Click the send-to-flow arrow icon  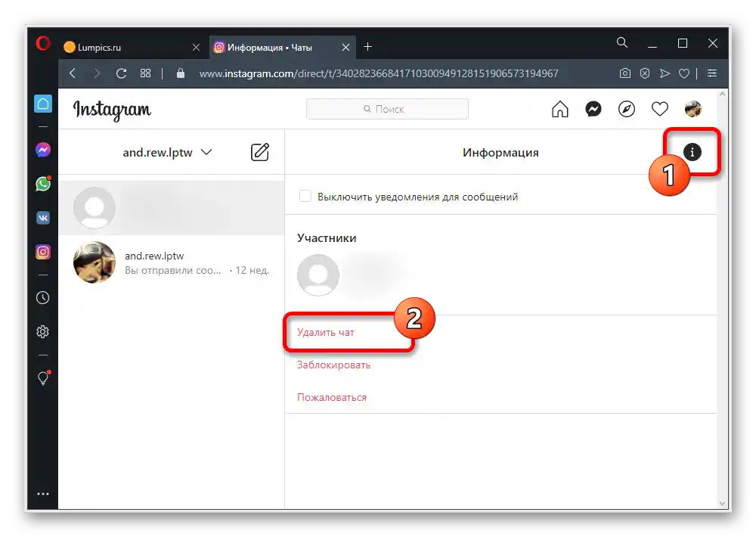click(665, 73)
